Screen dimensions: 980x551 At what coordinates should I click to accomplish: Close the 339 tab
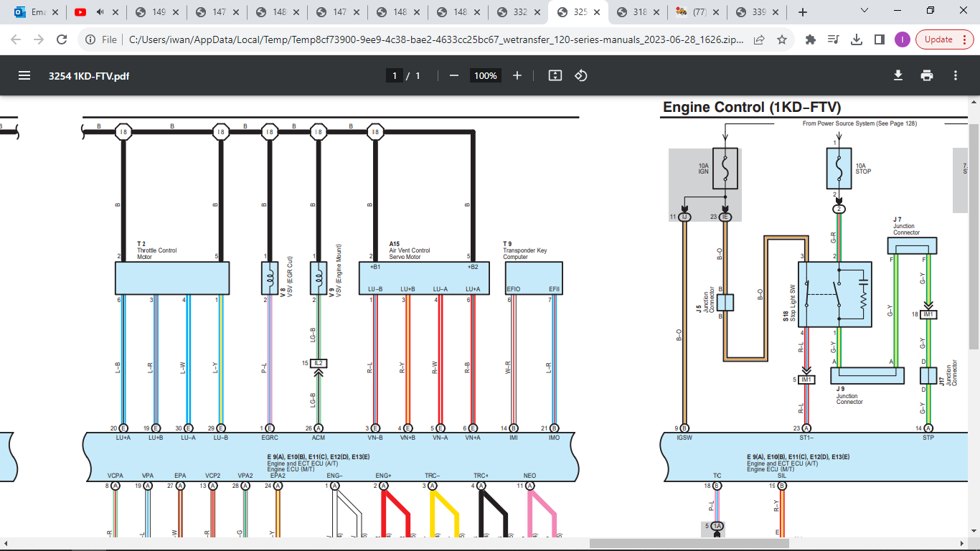[776, 12]
